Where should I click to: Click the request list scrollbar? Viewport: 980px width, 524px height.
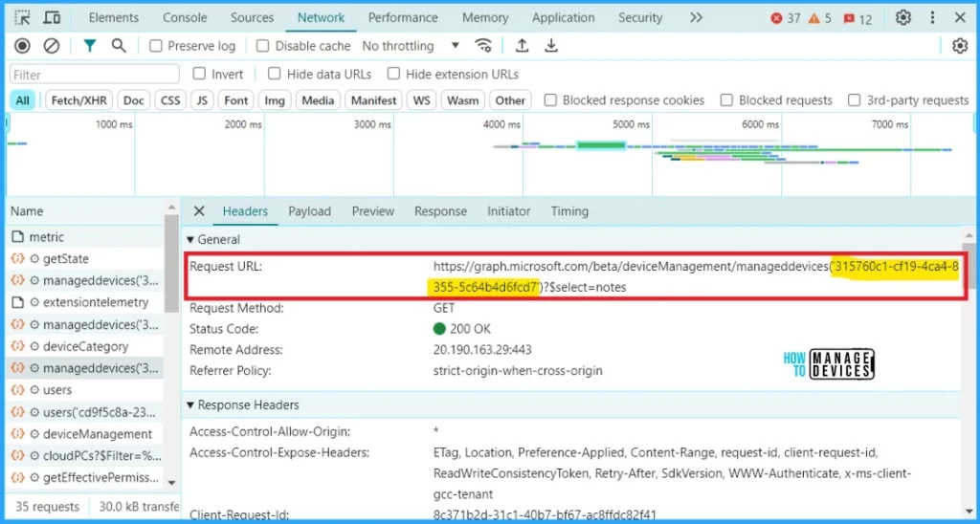172,262
